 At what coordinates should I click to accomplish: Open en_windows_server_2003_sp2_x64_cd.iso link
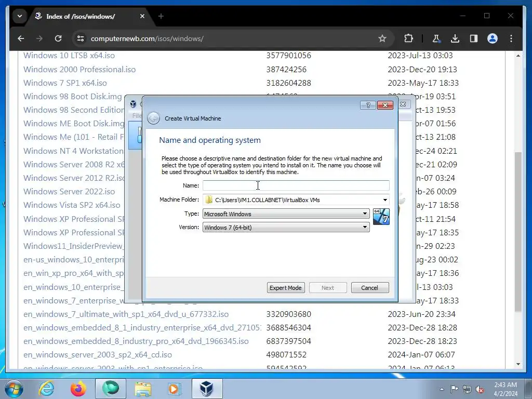(x=98, y=355)
